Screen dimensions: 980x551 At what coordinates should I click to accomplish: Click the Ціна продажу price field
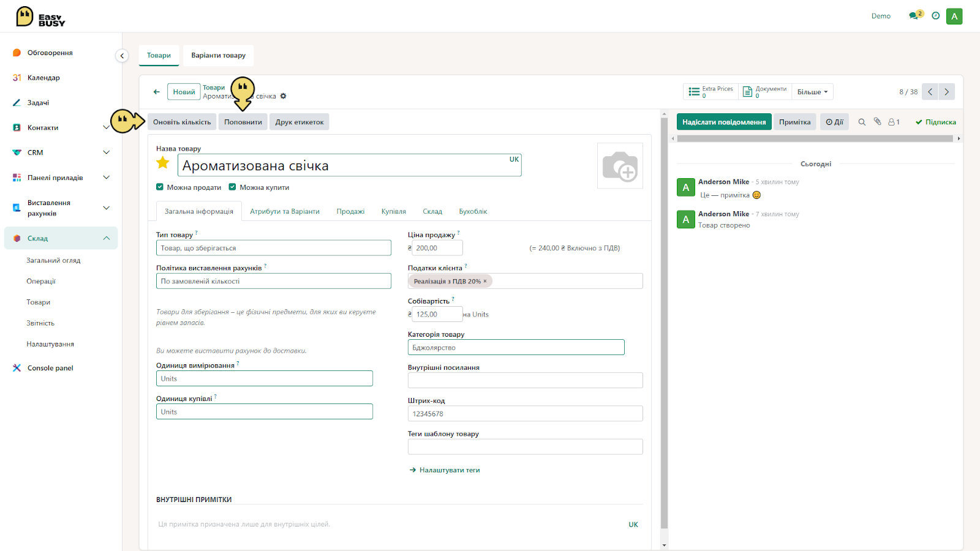437,248
